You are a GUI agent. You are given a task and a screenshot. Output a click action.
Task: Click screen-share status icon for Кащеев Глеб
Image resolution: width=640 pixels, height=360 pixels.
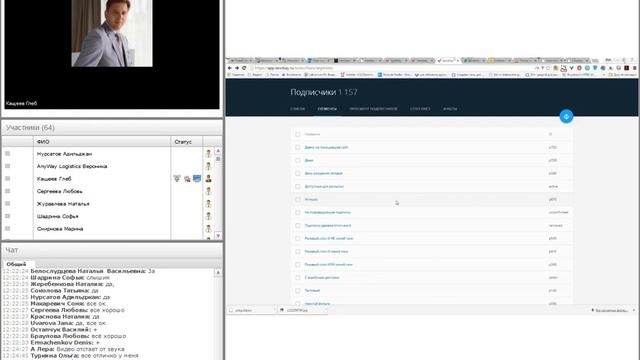pyautogui.click(x=197, y=179)
